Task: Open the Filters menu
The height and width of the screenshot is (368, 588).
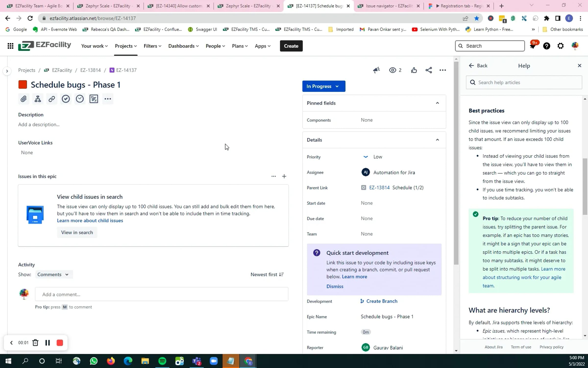Action: coord(152,46)
